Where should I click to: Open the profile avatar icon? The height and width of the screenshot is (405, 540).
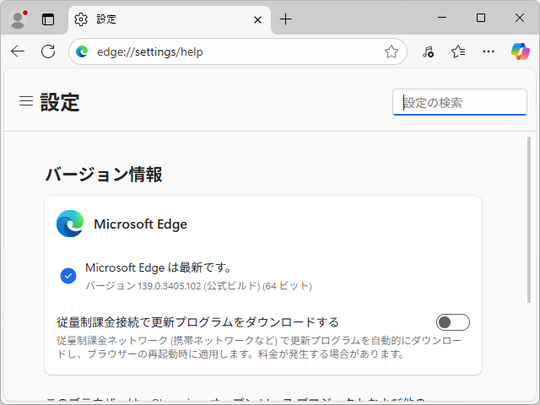(x=18, y=19)
